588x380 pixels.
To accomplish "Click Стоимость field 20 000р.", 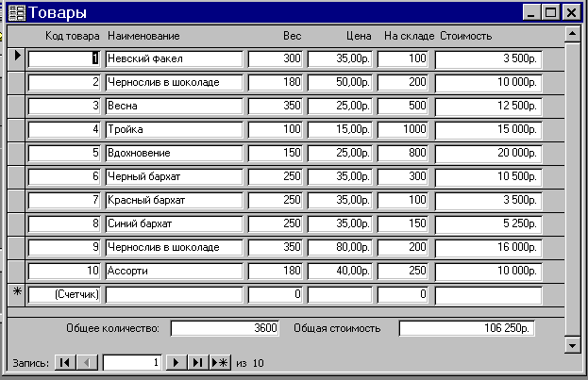I will (x=488, y=154).
